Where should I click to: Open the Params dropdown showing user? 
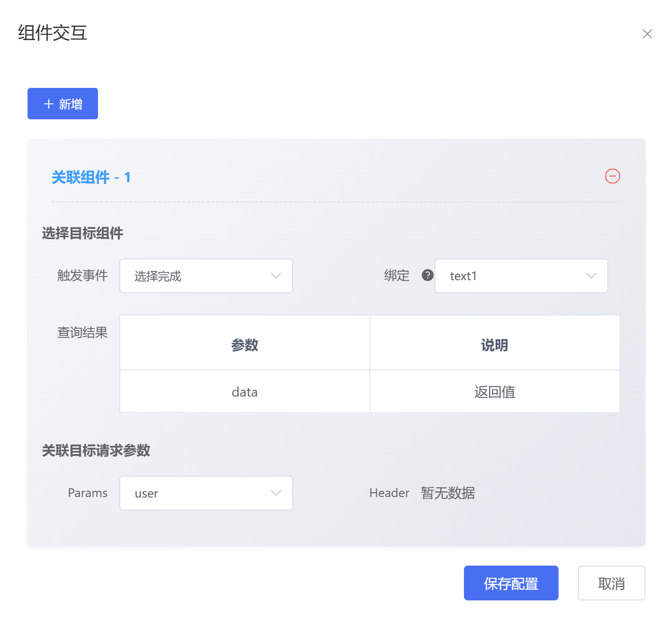click(206, 493)
